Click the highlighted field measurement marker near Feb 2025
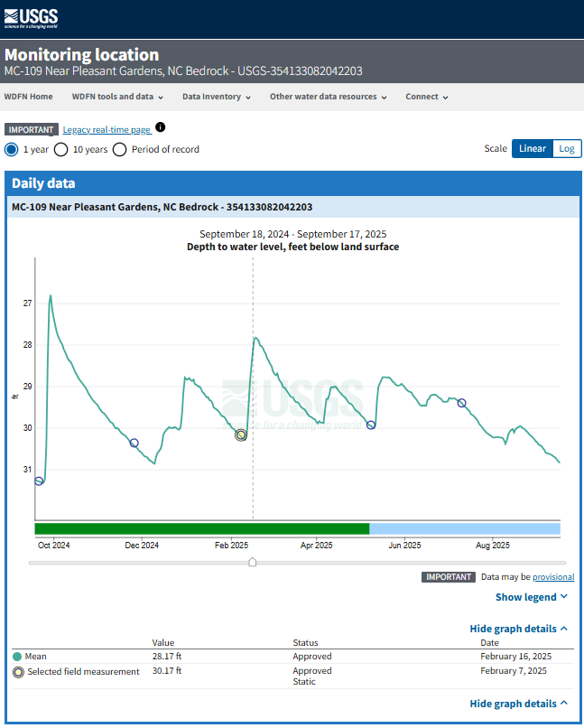The width and height of the screenshot is (584, 728). [241, 435]
